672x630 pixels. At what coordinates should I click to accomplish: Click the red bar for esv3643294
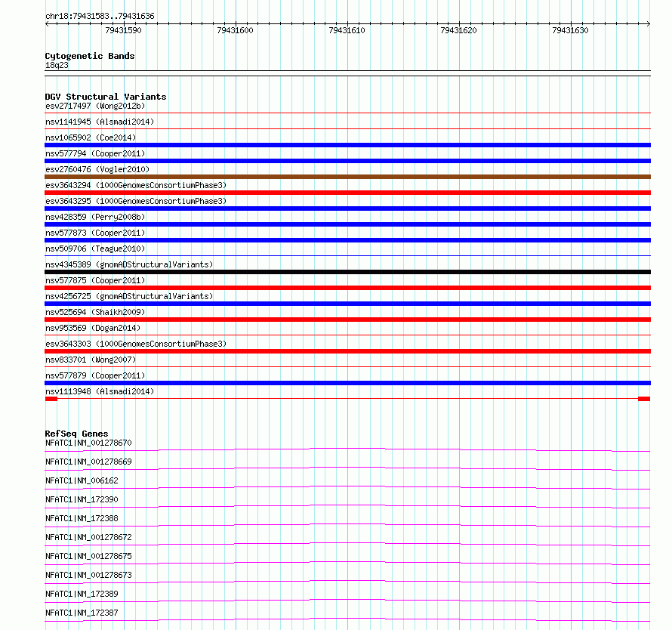pos(347,193)
